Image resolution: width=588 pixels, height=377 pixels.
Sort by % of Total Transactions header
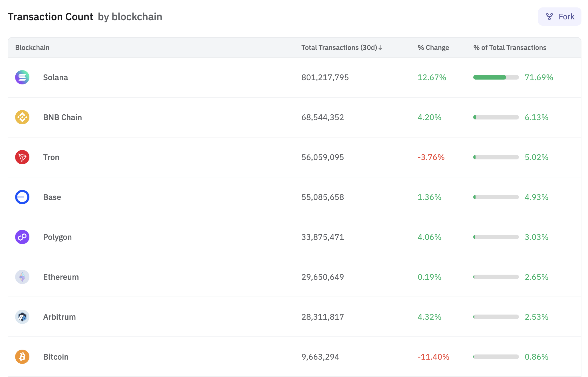coord(510,48)
